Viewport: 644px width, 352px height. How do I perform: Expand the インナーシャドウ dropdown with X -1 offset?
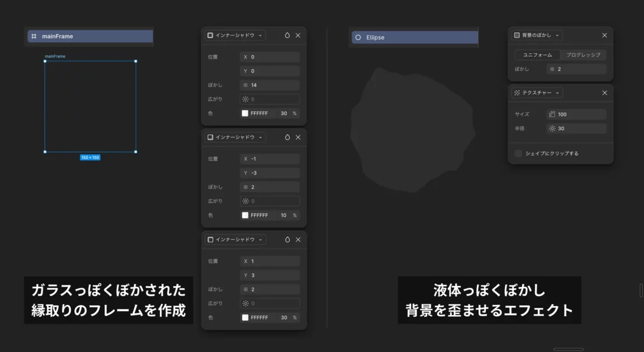pos(235,137)
